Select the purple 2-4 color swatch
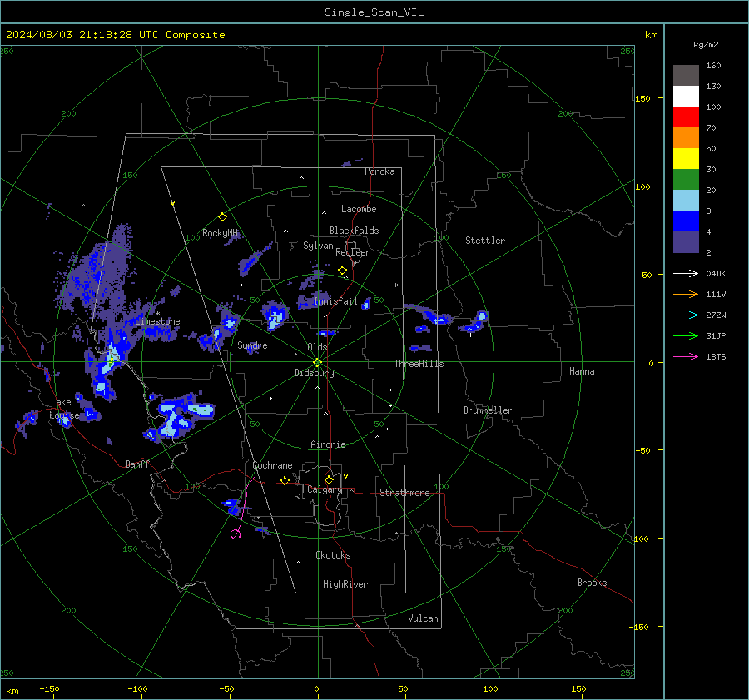 pyautogui.click(x=686, y=242)
